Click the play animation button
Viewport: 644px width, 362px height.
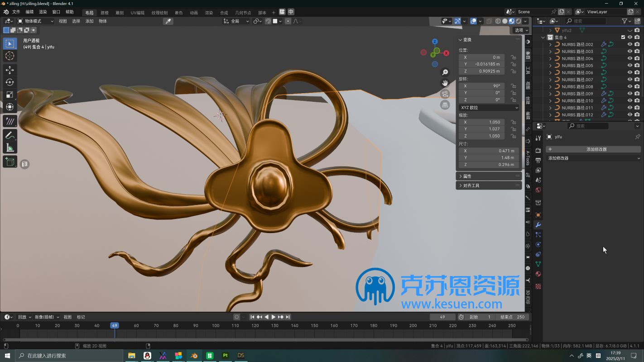click(274, 317)
